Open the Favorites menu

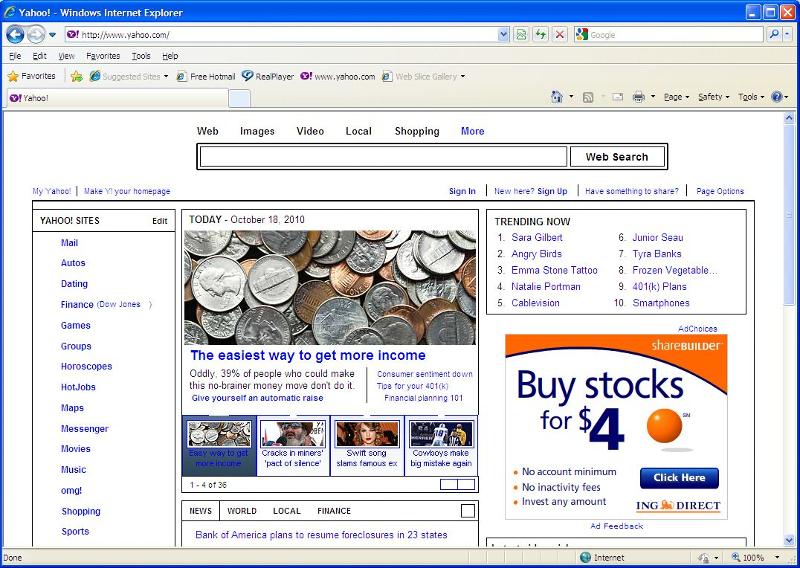pyautogui.click(x=103, y=56)
